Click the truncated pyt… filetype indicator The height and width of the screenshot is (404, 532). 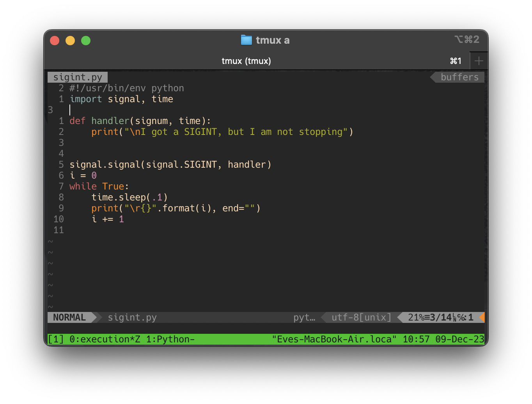click(x=304, y=317)
